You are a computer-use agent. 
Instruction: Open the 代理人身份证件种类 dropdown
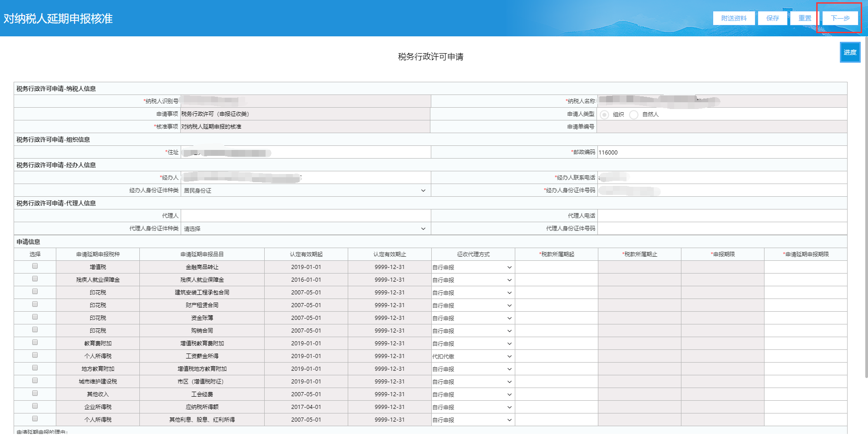pos(305,229)
